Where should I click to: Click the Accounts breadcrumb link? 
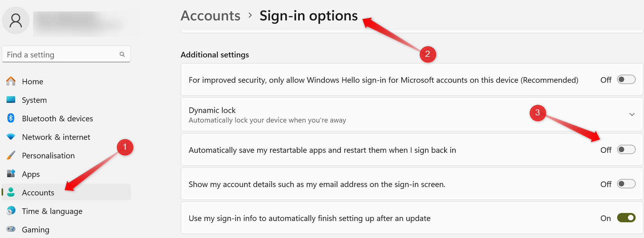click(x=210, y=16)
